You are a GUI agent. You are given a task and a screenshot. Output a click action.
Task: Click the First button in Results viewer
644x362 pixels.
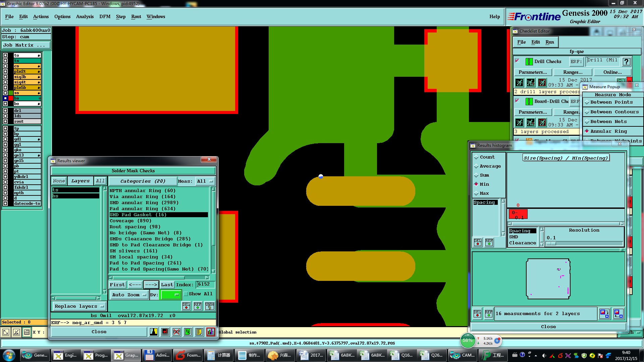tap(117, 285)
